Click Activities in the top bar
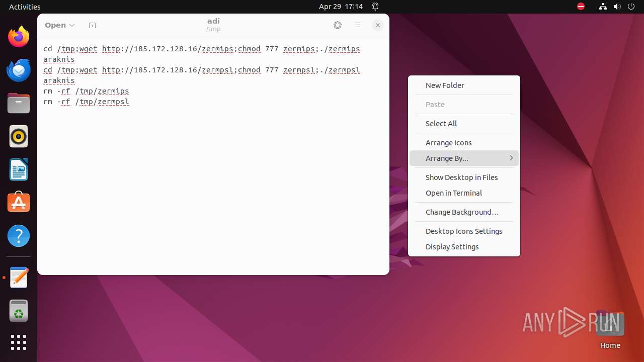This screenshot has height=362, width=644. tap(25, 7)
